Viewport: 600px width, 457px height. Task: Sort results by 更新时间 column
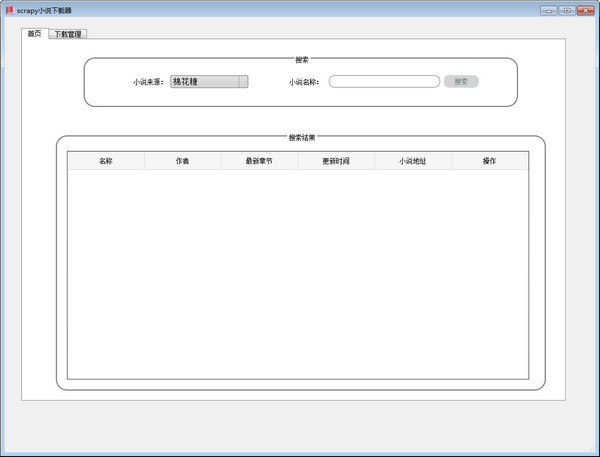[x=336, y=161]
